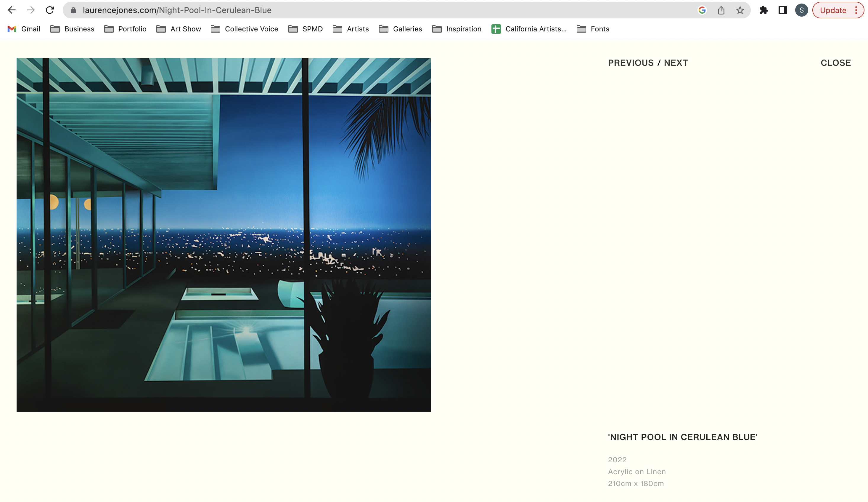The height and width of the screenshot is (502, 868).
Task: Open the Extensions puzzle icon
Action: pos(763,10)
